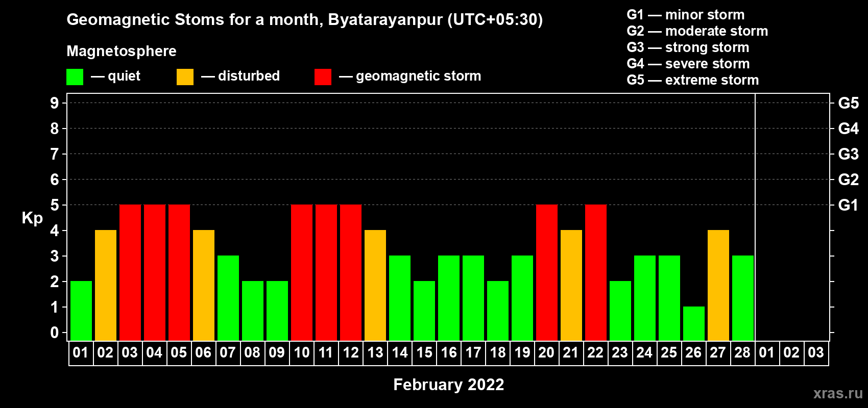Click the 'G1 — minor storm' legend text
This screenshot has height=408, width=868.
point(686,15)
